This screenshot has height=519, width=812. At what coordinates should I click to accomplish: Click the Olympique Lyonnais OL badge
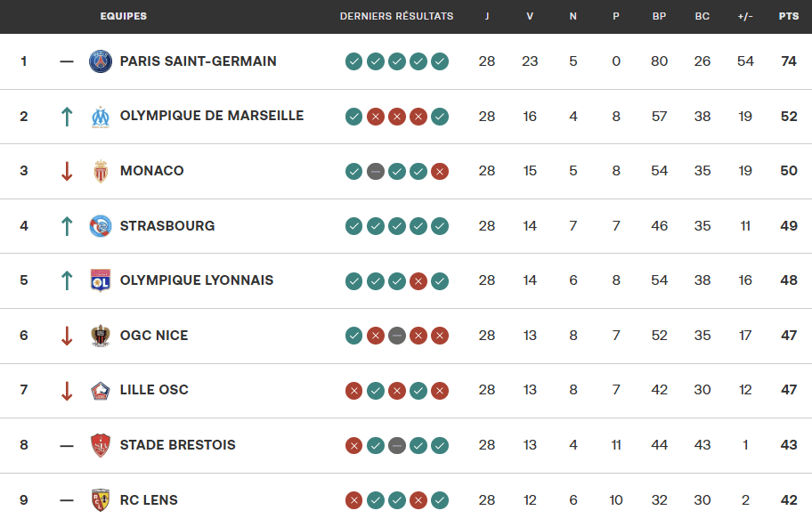pyautogui.click(x=101, y=280)
